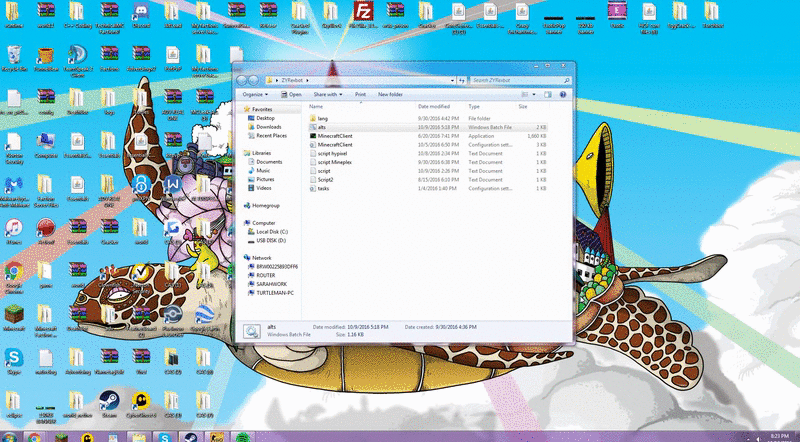The height and width of the screenshot is (442, 800).
Task: Click the TeamSpeak 3 Client desktop icon
Action: click(x=78, y=61)
